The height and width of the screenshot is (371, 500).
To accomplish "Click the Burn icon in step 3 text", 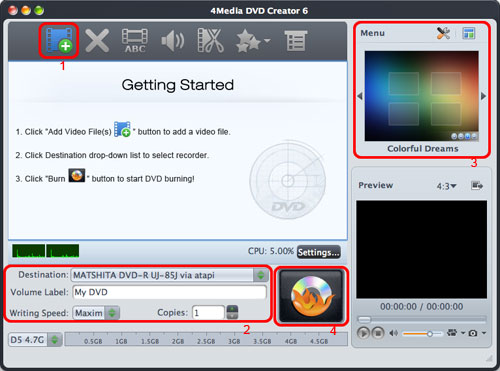I will (77, 175).
